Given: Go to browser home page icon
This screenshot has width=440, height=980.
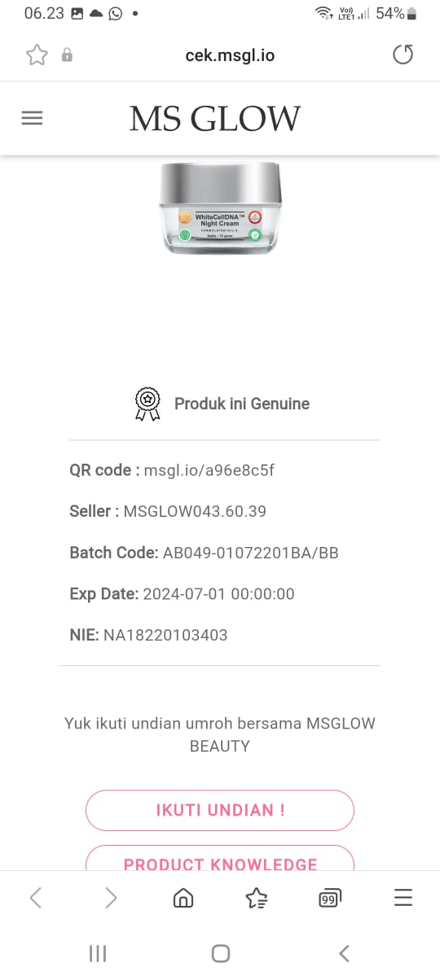Looking at the screenshot, I should [183, 898].
